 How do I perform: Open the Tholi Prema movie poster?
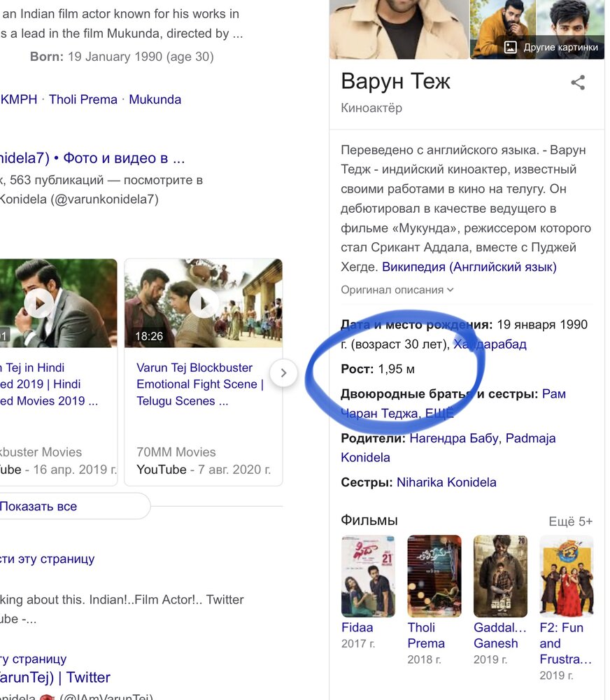pyautogui.click(x=434, y=576)
